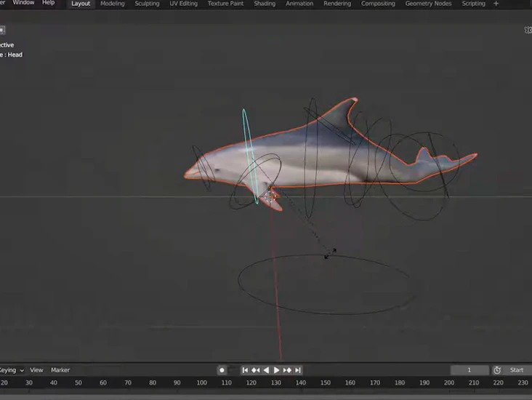Jump to next keyframe
532x400 pixels.
[x=287, y=370]
